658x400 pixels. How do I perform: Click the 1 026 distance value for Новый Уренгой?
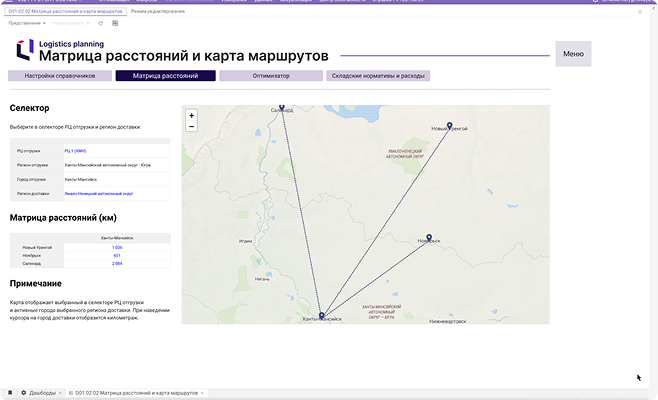(117, 247)
